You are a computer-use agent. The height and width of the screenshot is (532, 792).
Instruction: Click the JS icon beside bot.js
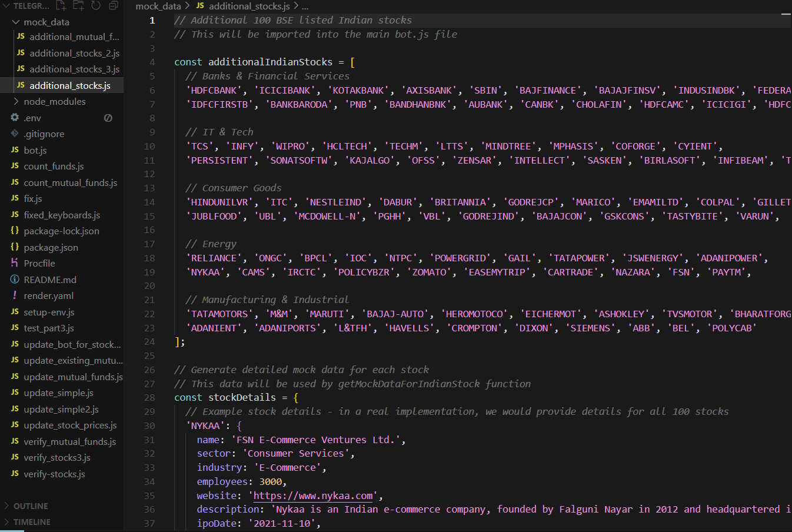click(15, 149)
